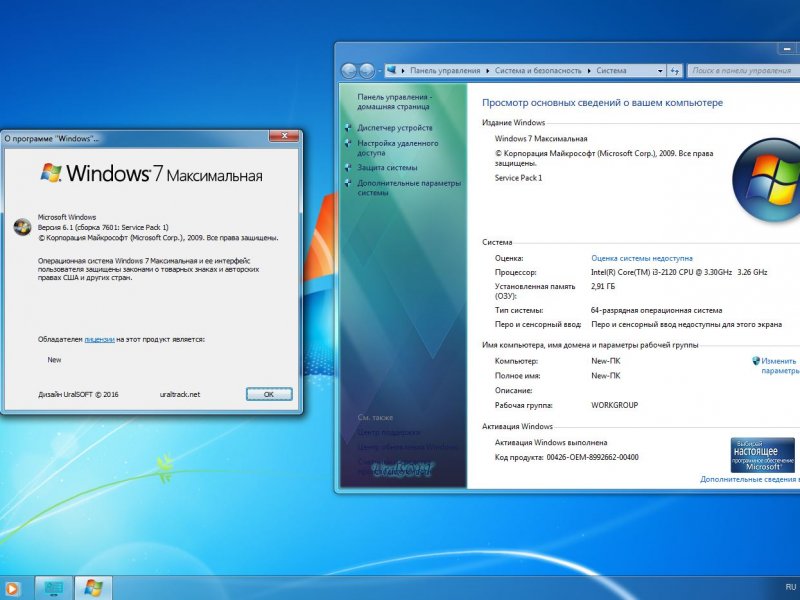Minimize the System control panel window
The image size is (800, 600).
pyautogui.click(x=787, y=49)
